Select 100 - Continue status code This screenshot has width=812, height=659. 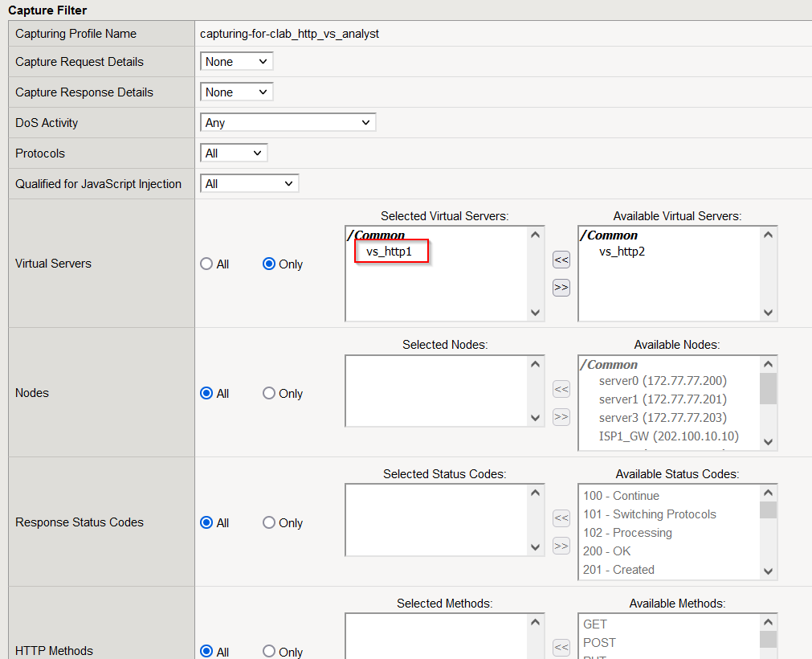click(x=621, y=496)
